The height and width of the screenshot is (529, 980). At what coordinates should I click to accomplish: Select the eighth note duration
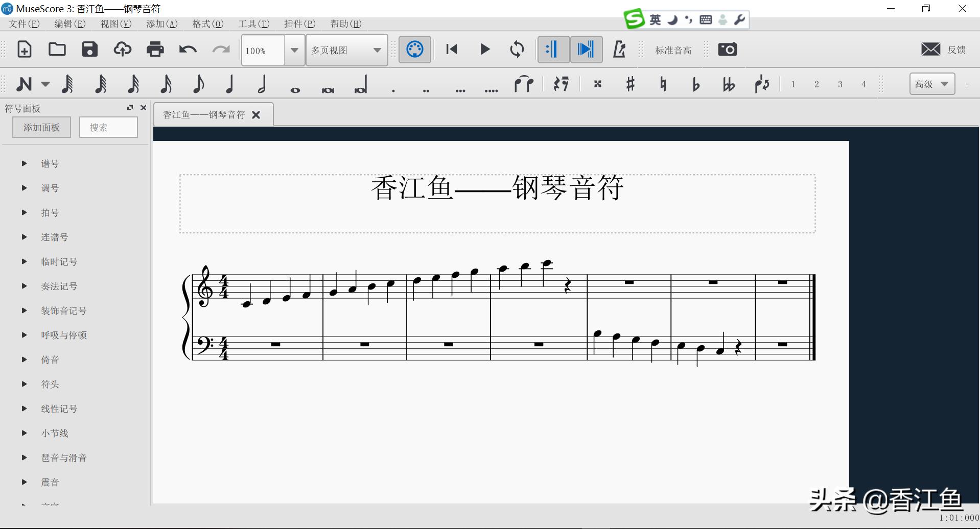click(x=198, y=84)
